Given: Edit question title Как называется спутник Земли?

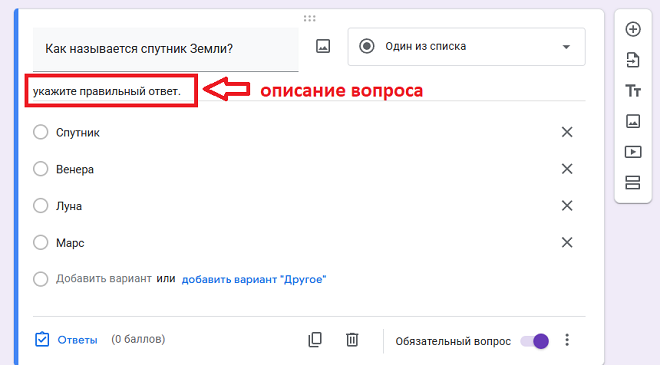Looking at the screenshot, I should coord(165,49).
